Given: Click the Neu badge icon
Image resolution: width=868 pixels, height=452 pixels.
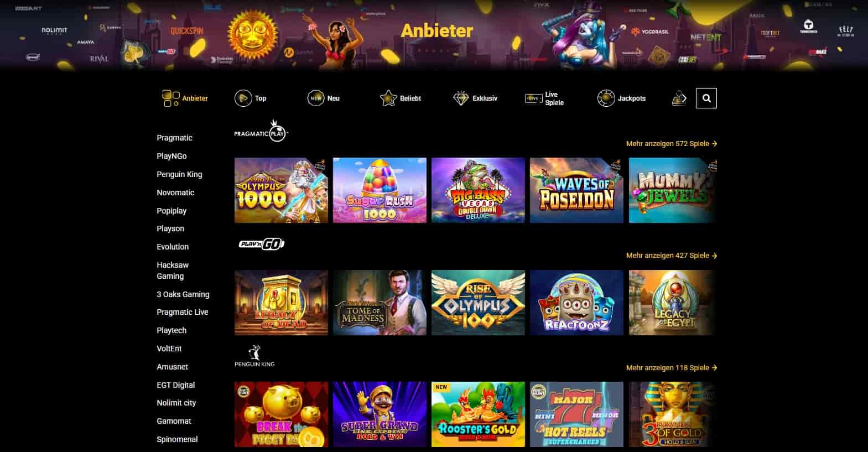Looking at the screenshot, I should pos(316,98).
